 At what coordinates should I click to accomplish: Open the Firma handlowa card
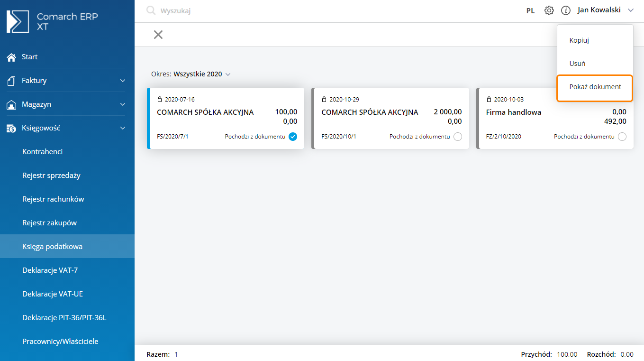tap(555, 118)
